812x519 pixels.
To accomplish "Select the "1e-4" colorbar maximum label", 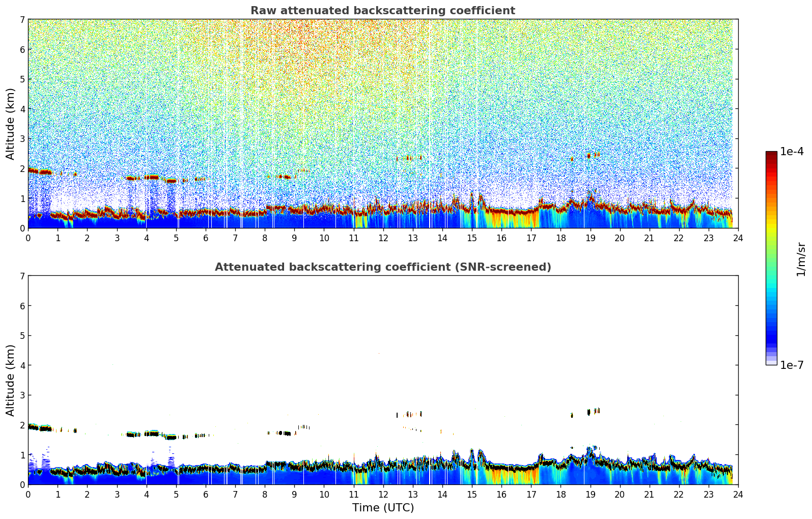I will pos(792,152).
